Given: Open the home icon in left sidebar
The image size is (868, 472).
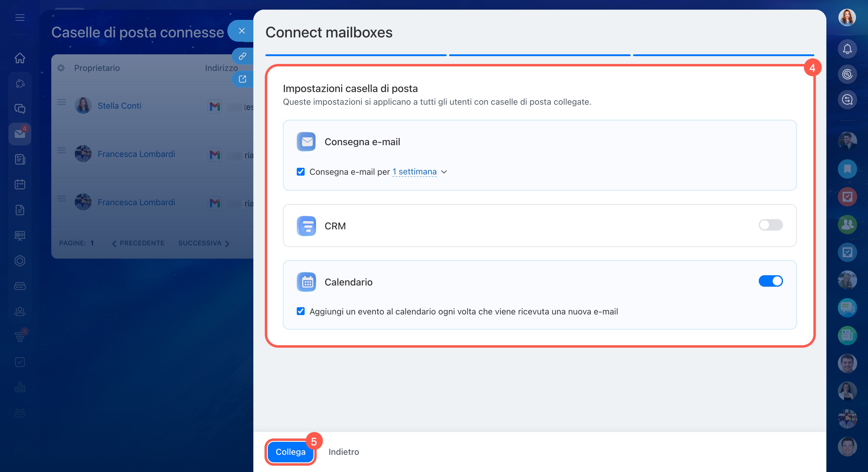Looking at the screenshot, I should 20,58.
